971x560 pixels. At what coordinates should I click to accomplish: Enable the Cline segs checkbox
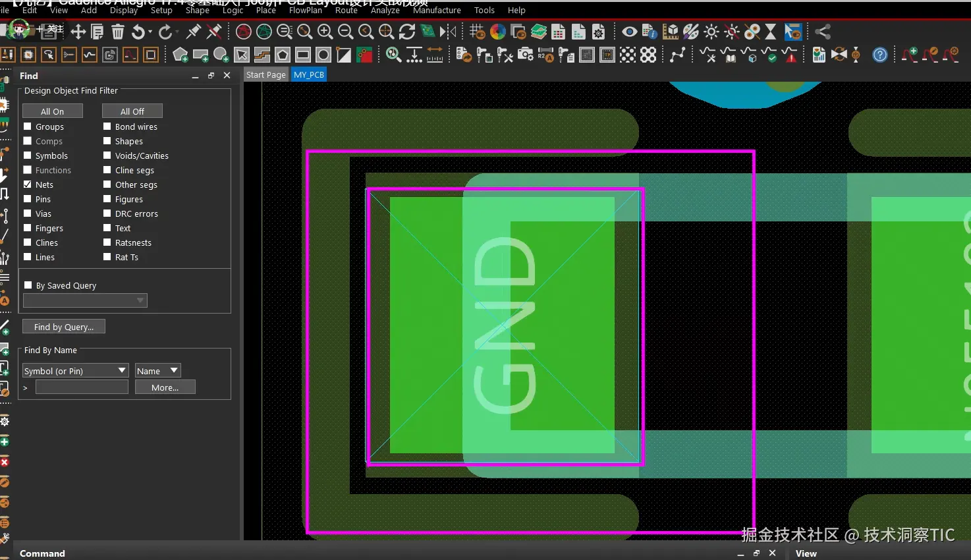coord(107,170)
